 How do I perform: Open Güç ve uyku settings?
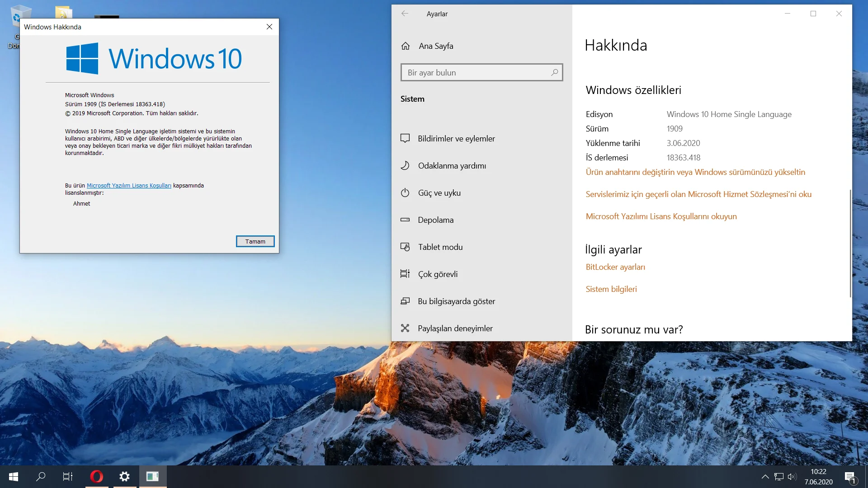click(439, 192)
